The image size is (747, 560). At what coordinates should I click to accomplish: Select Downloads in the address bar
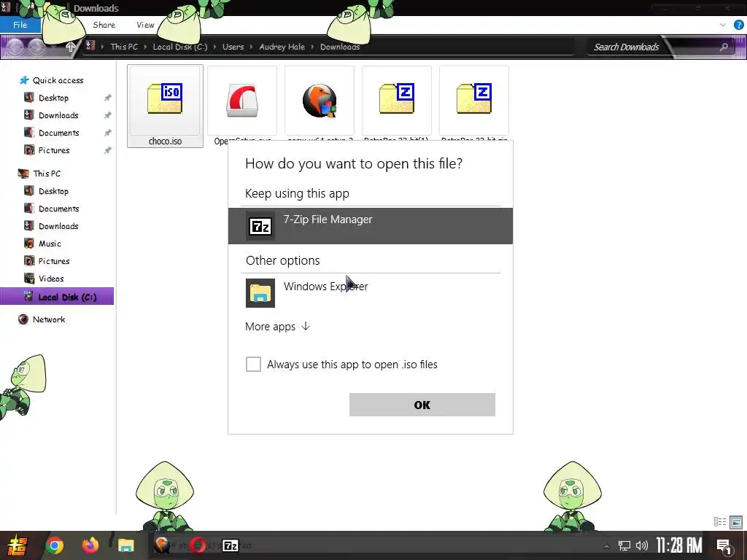click(340, 47)
